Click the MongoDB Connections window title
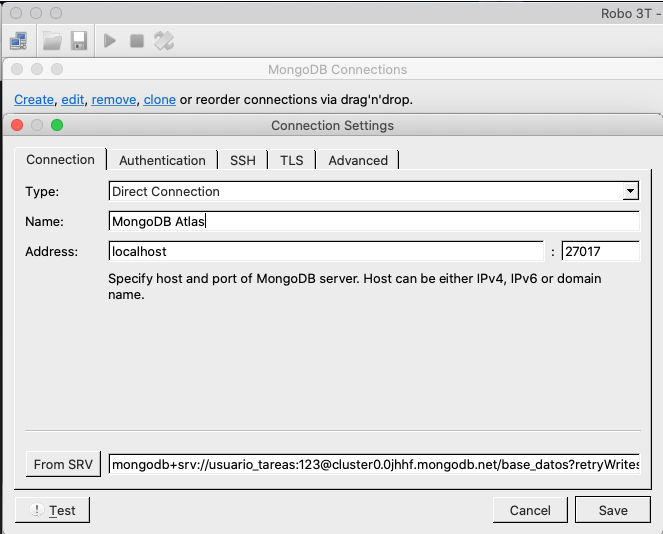Screen dimensions: 663x534 pyautogui.click(x=337, y=69)
